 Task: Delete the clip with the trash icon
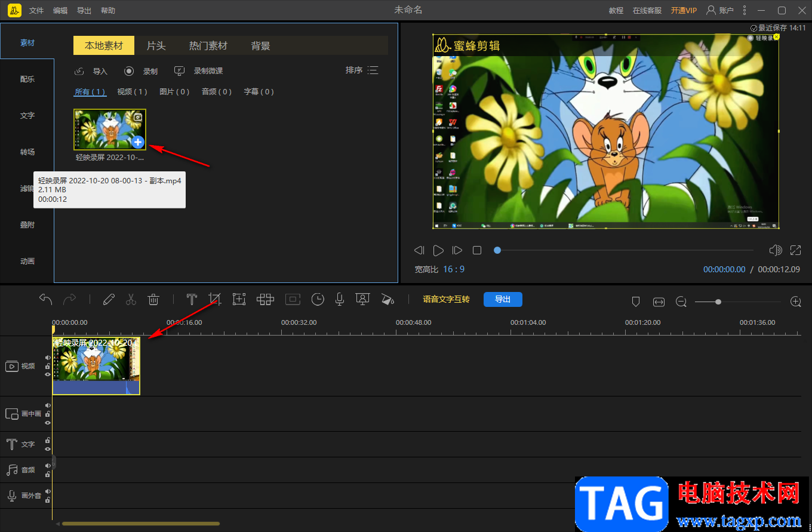coord(153,299)
